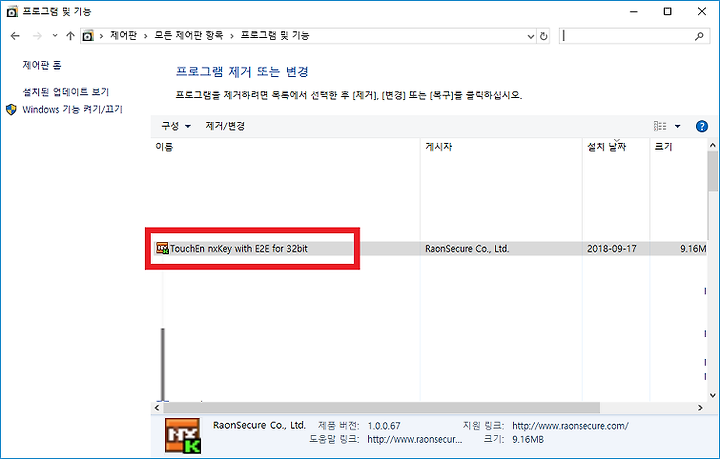Open 제어판 홈 link
Image resolution: width=720 pixels, height=459 pixels.
[42, 65]
